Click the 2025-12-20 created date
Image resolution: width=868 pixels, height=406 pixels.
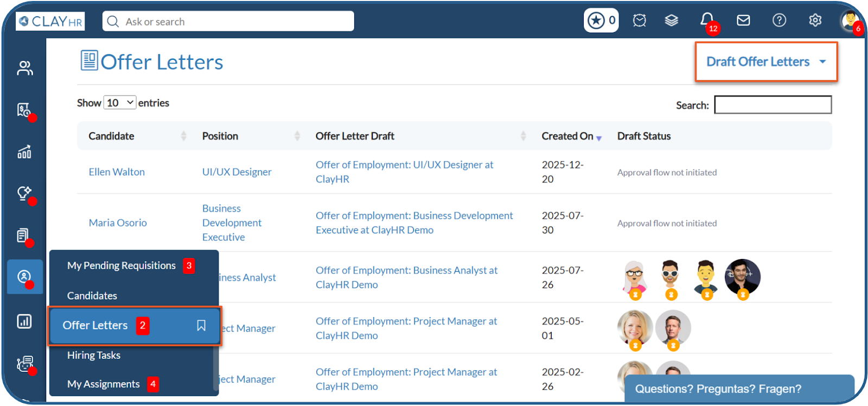pyautogui.click(x=563, y=172)
